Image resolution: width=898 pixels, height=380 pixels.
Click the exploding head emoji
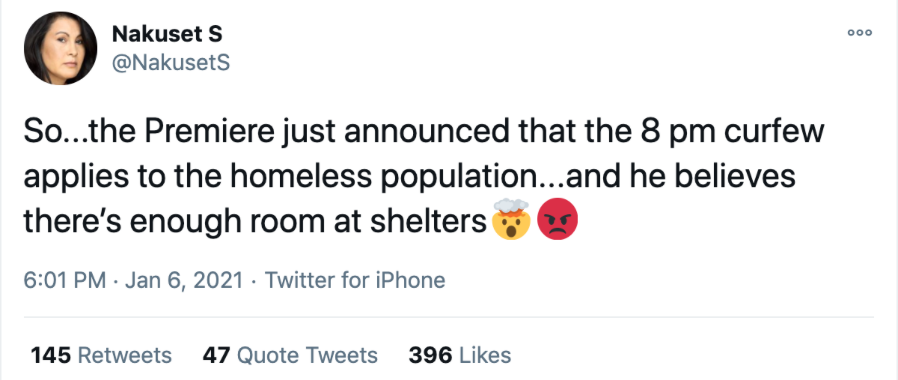(x=511, y=219)
